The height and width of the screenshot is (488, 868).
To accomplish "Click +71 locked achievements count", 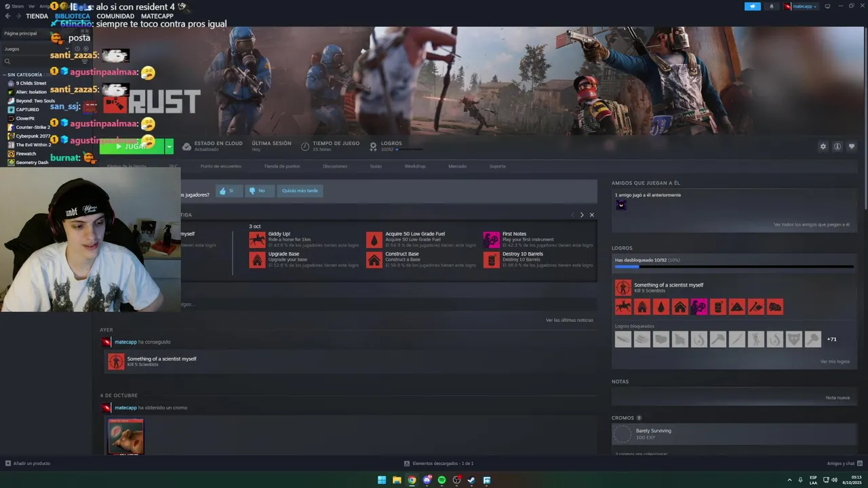I will coord(831,339).
